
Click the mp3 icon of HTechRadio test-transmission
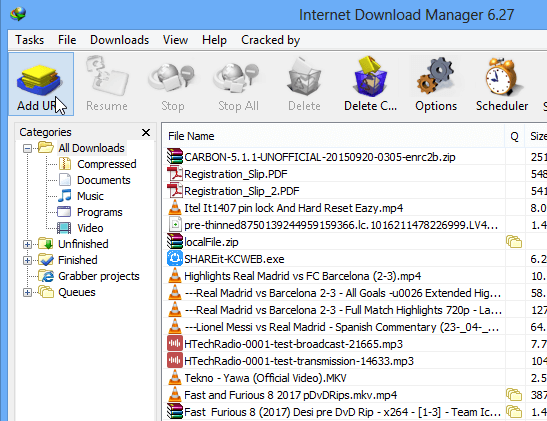[175, 361]
